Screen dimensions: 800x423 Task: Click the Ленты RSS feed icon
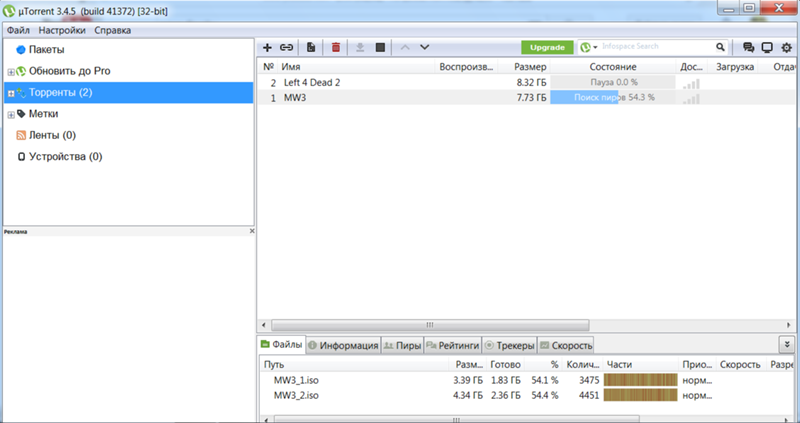coord(21,135)
